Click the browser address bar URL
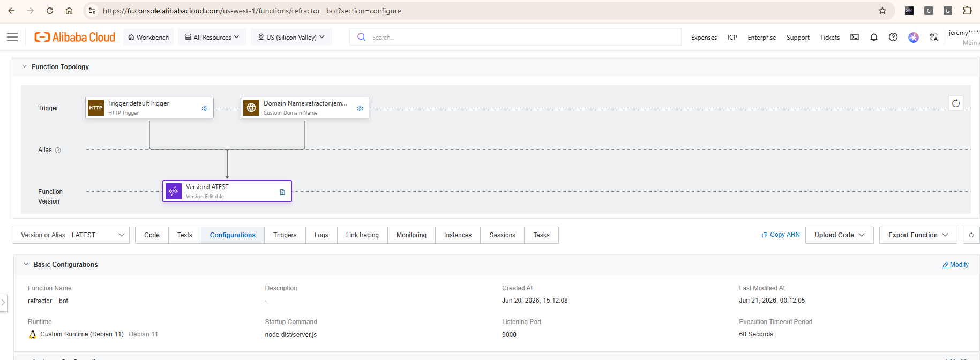The image size is (980, 360). click(x=252, y=11)
